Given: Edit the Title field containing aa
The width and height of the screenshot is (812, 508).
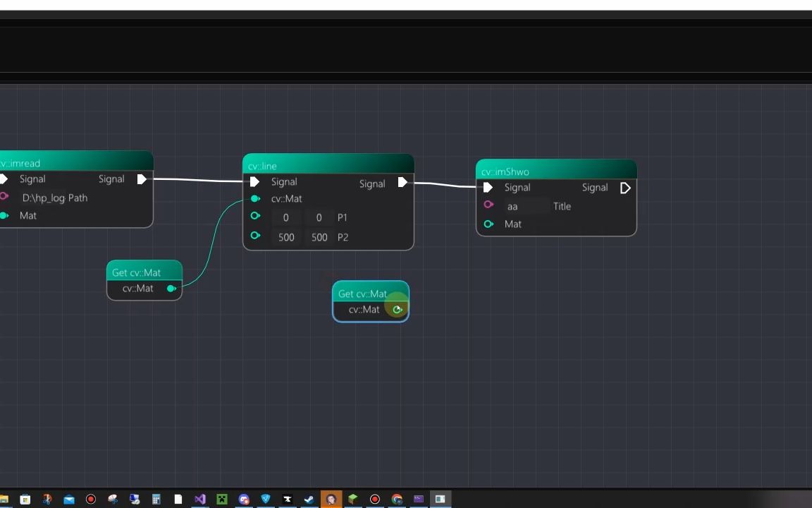Looking at the screenshot, I should [x=527, y=206].
